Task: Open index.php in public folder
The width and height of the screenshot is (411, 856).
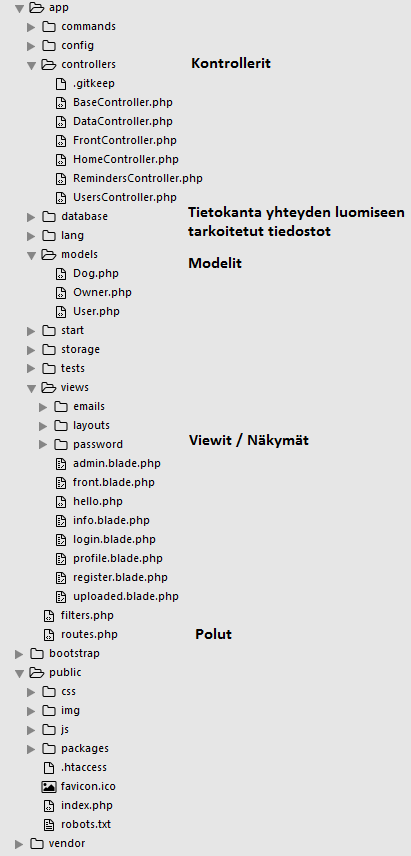Action: click(87, 805)
